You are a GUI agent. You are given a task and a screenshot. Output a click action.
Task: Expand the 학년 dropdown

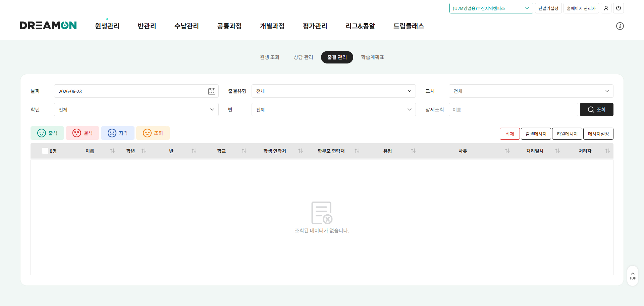click(136, 110)
